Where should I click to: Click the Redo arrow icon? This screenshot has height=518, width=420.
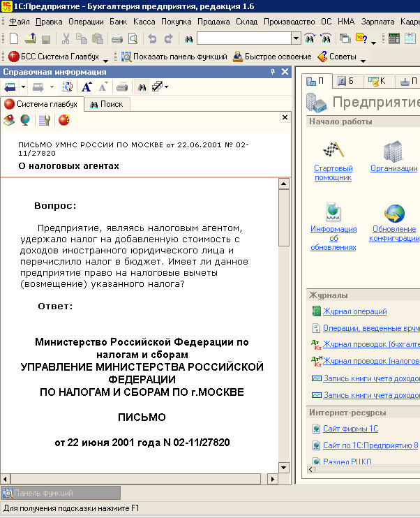[168, 38]
